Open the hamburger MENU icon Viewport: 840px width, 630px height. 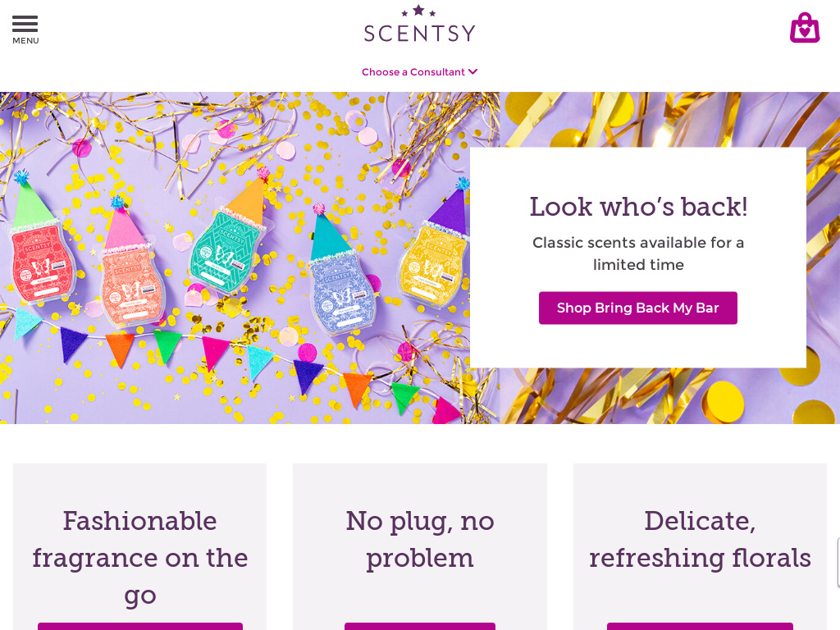25,24
